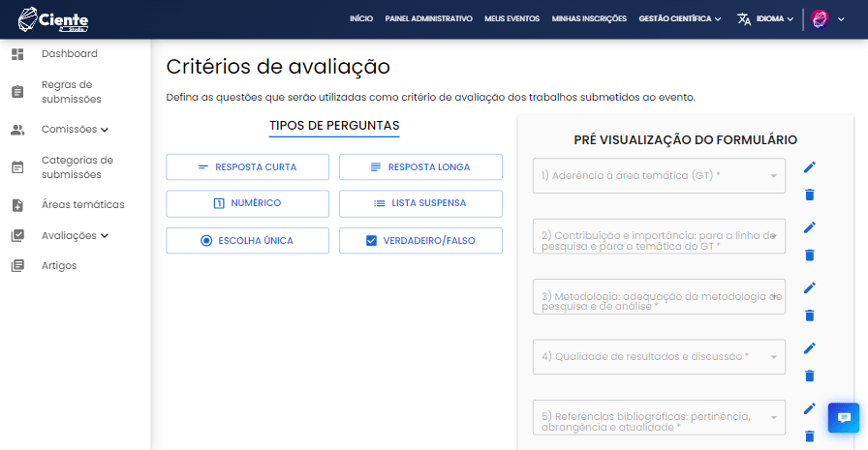Image resolution: width=868 pixels, height=450 pixels.
Task: Expand the Gestão Científica menu
Action: pos(680,18)
